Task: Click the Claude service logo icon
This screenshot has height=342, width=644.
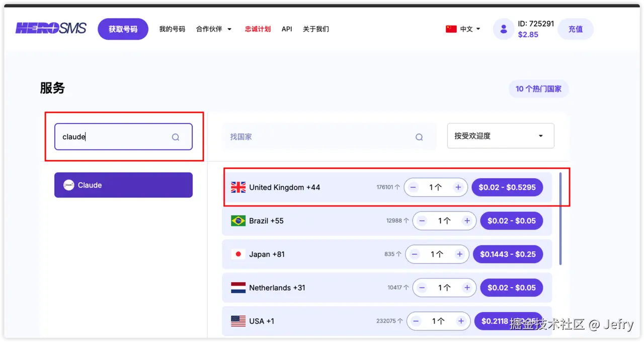Action: click(69, 185)
